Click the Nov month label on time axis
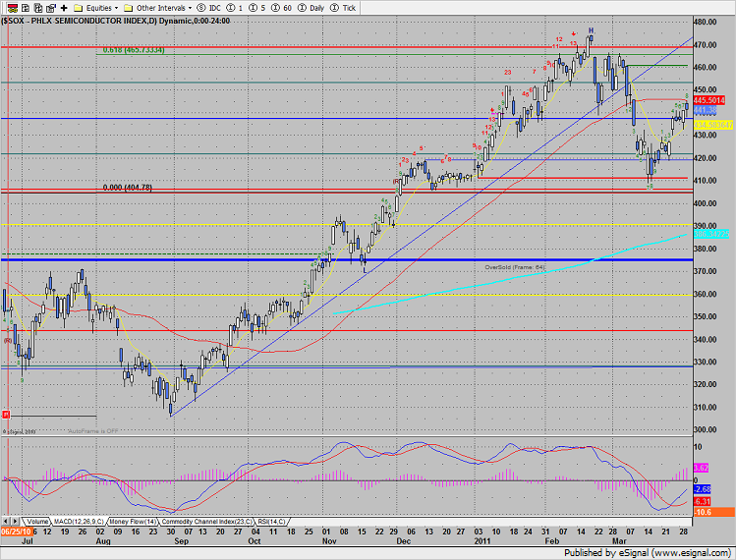736x560 pixels. [x=329, y=541]
